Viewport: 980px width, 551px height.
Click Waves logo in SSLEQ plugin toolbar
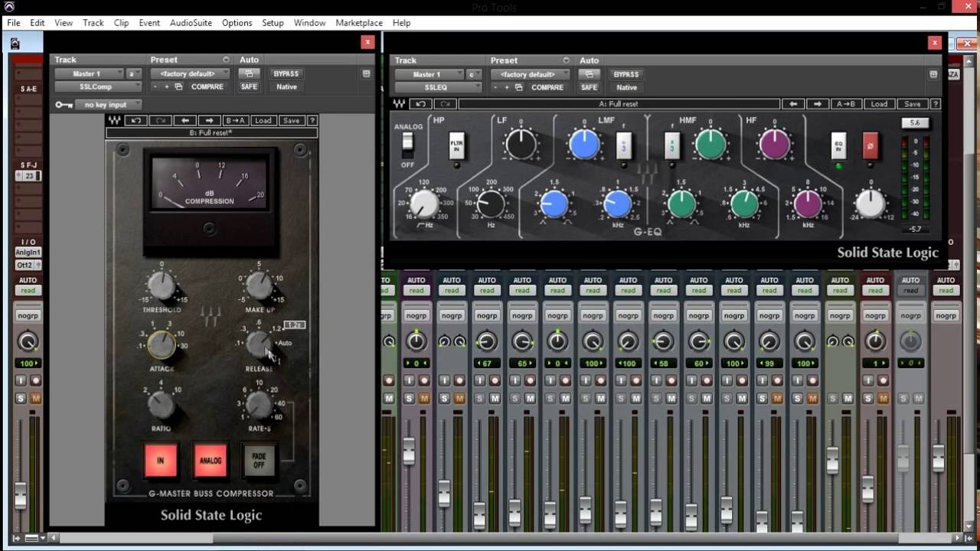(x=399, y=104)
